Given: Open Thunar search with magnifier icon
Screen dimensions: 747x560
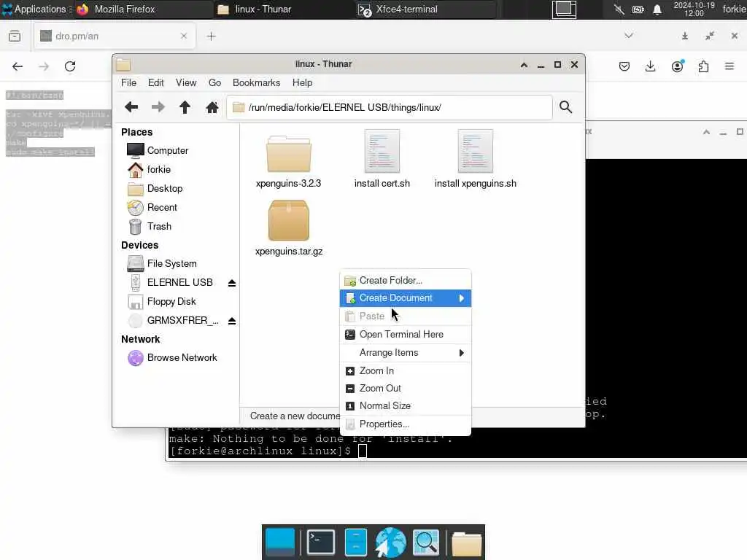Looking at the screenshot, I should [x=565, y=107].
